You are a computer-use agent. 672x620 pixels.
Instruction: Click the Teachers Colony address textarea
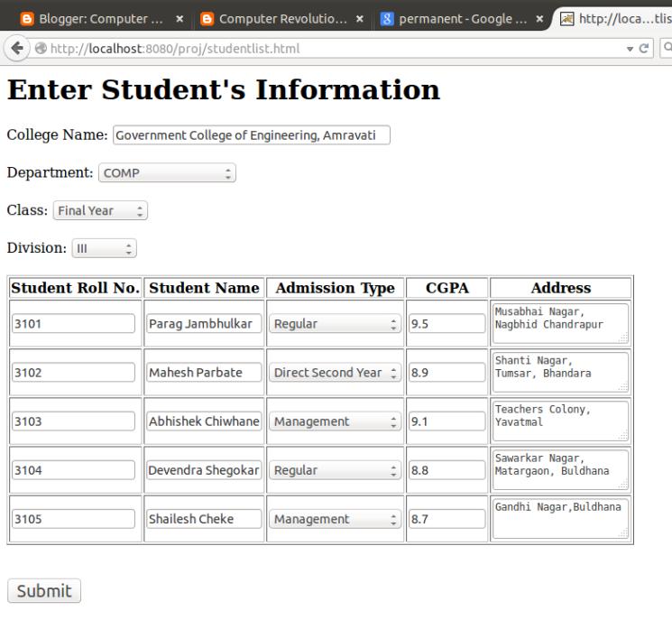coord(560,421)
